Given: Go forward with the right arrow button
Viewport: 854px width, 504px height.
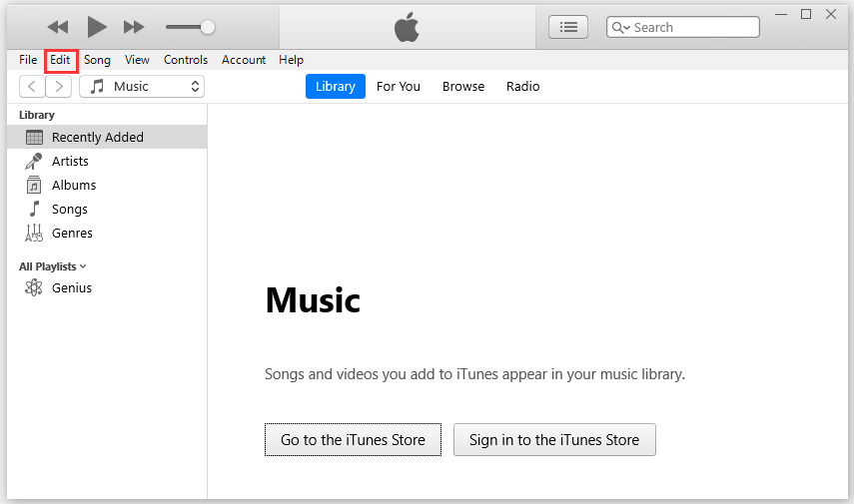Looking at the screenshot, I should click(x=59, y=87).
